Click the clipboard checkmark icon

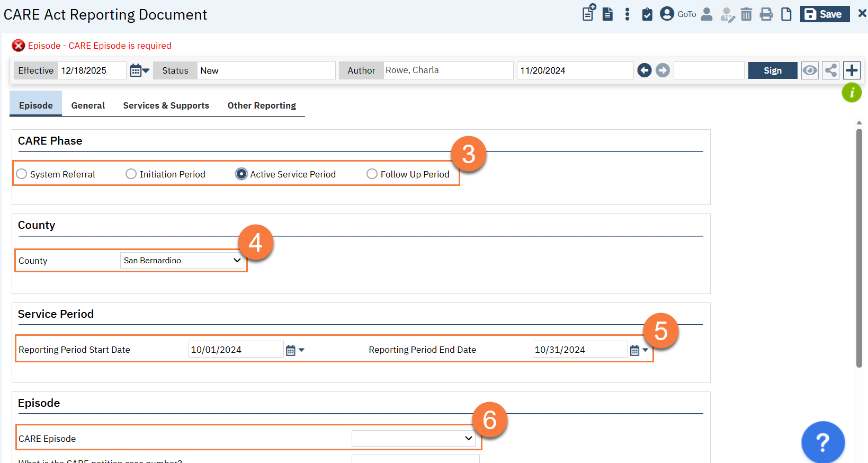[x=647, y=14]
